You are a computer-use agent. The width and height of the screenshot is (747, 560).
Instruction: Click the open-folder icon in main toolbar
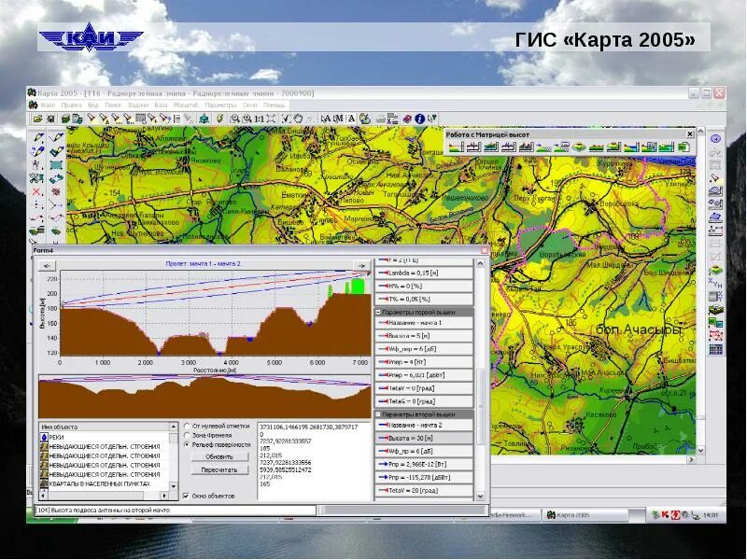point(37,119)
